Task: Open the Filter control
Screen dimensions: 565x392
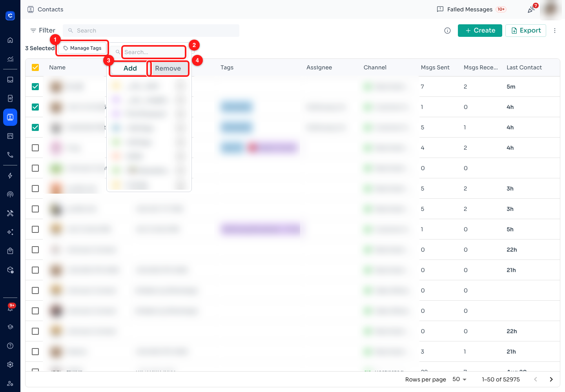Action: click(x=43, y=31)
